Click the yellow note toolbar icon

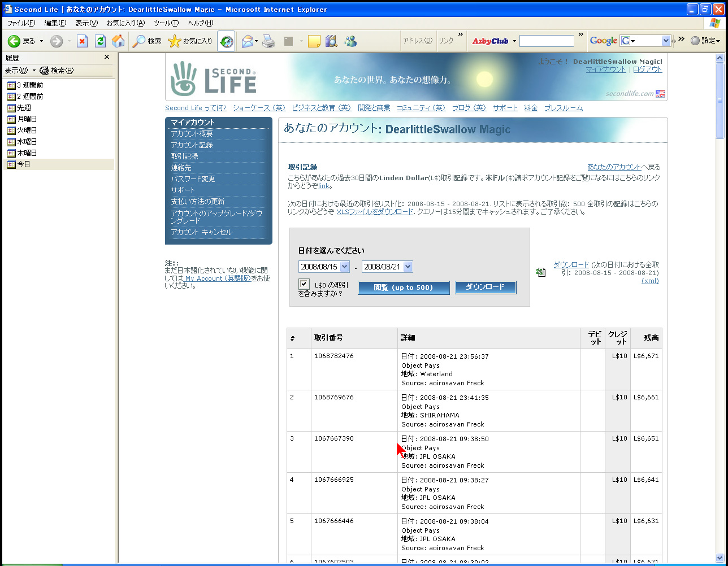click(x=314, y=41)
